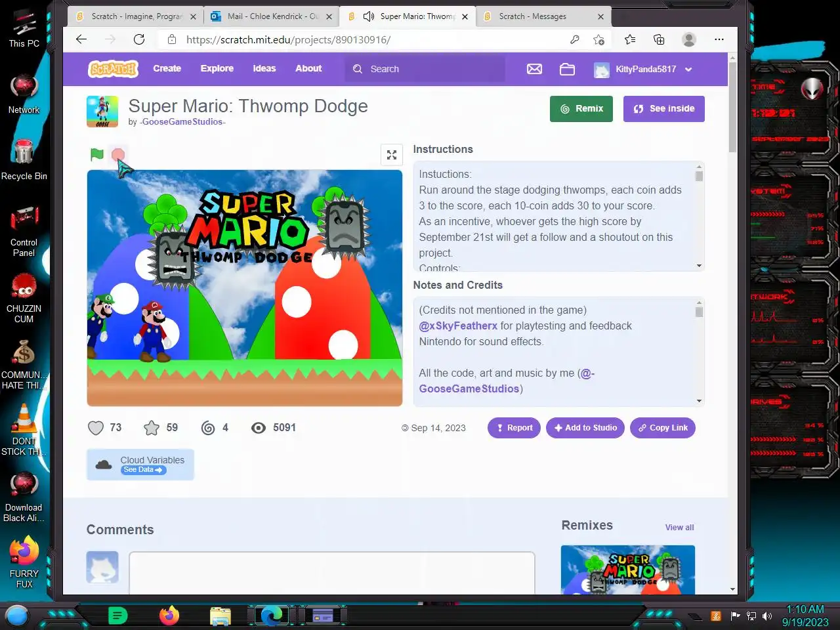840x630 pixels.
Task: Switch to the Mail - Chloe Kendrick tab
Action: tap(272, 16)
